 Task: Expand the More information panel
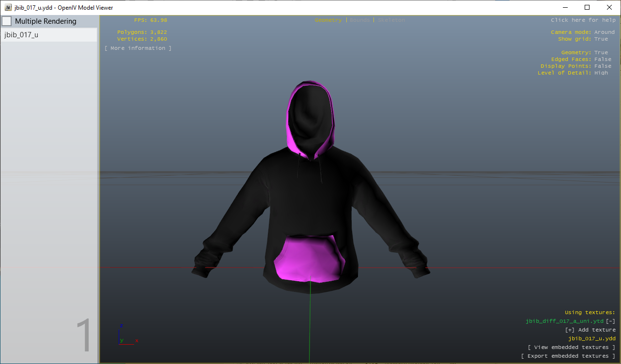(x=138, y=47)
